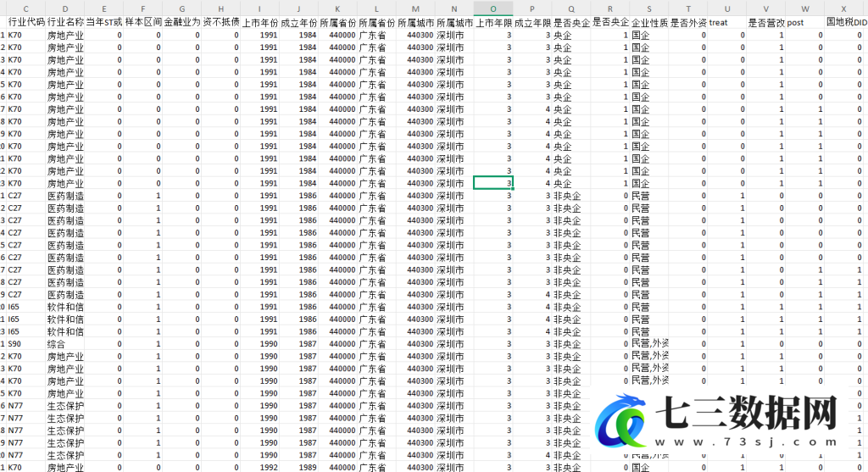Click 是否央企 header cell in column Q
The width and height of the screenshot is (868, 472).
click(571, 23)
